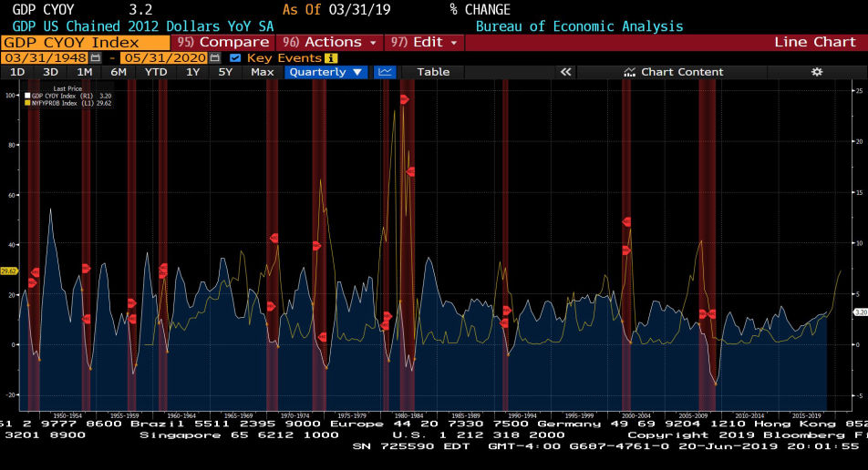Open the Actions dropdown menu

(329, 43)
